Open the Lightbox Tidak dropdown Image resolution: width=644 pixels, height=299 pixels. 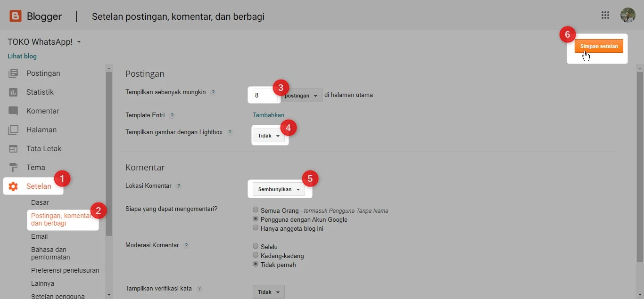pos(268,136)
